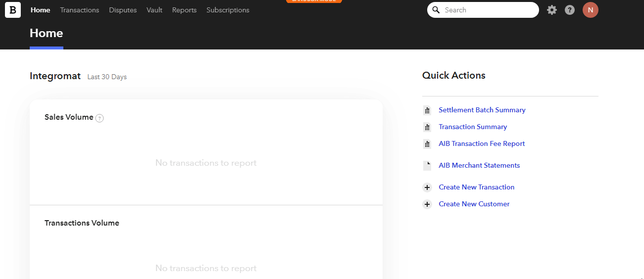Click the Transaction Summary report icon
Screen dimensions: 644x279
427,128
